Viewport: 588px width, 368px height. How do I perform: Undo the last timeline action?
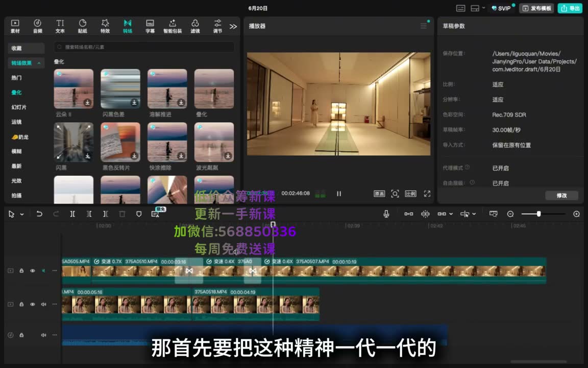point(39,214)
